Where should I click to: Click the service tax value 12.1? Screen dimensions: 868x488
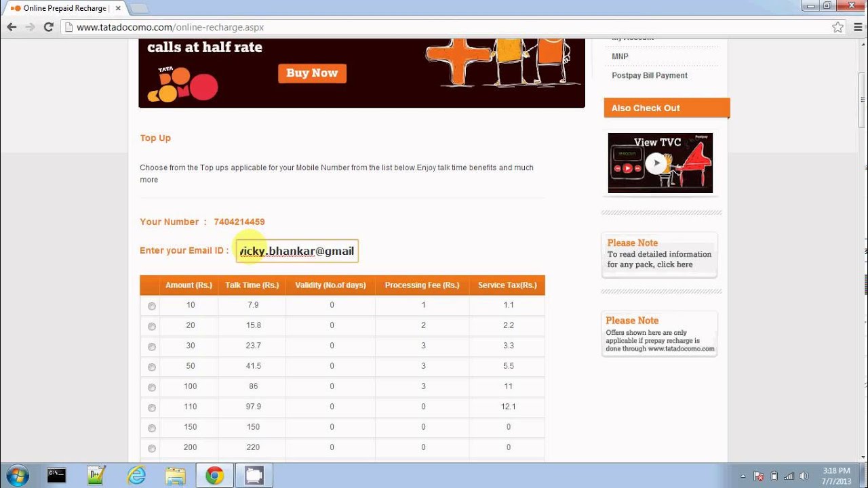509,407
